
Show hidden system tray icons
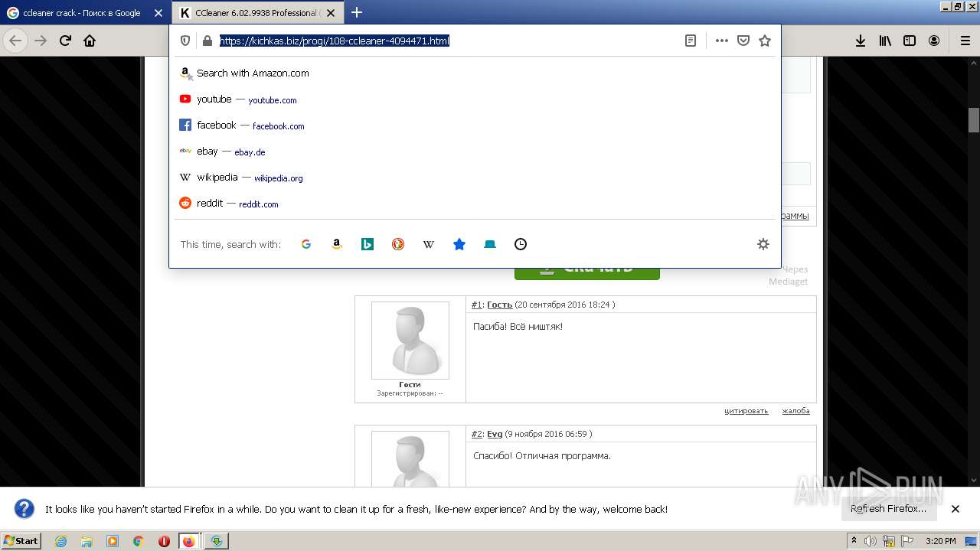click(x=854, y=541)
